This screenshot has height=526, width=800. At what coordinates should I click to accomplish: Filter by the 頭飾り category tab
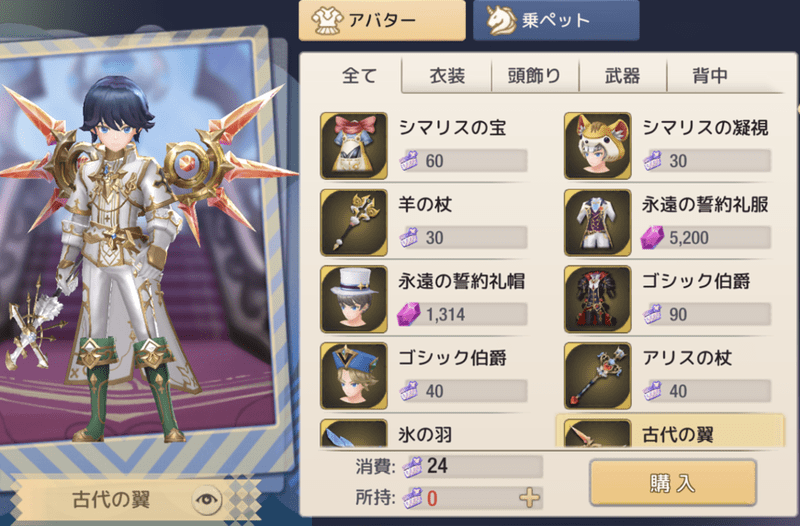535,76
